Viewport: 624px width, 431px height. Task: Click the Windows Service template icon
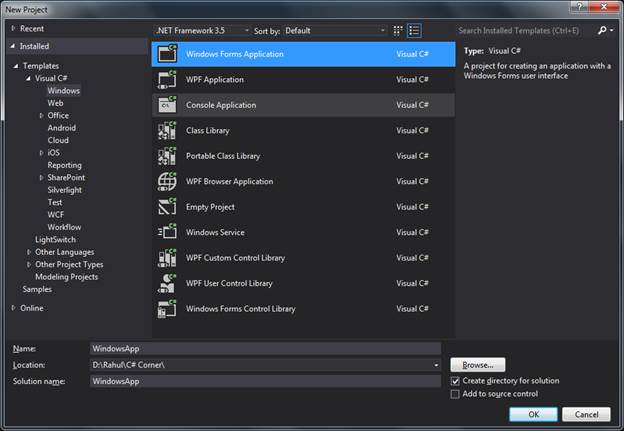pos(167,232)
